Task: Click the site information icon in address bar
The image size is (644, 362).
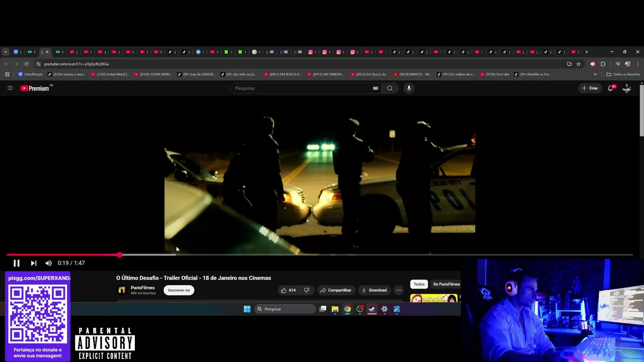Action: tap(38, 64)
